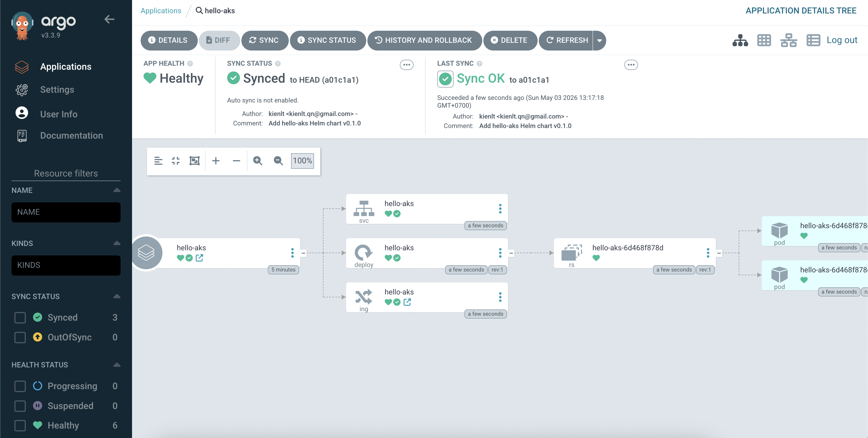Collapse children of the deploy node
This screenshot has width=868, height=438.
point(511,253)
